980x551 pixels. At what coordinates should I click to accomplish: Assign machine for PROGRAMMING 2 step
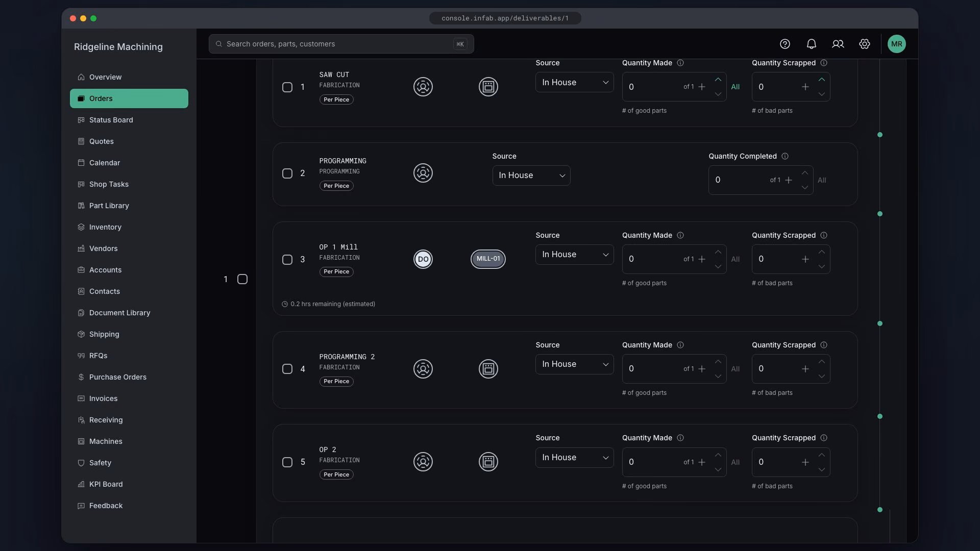pyautogui.click(x=488, y=369)
